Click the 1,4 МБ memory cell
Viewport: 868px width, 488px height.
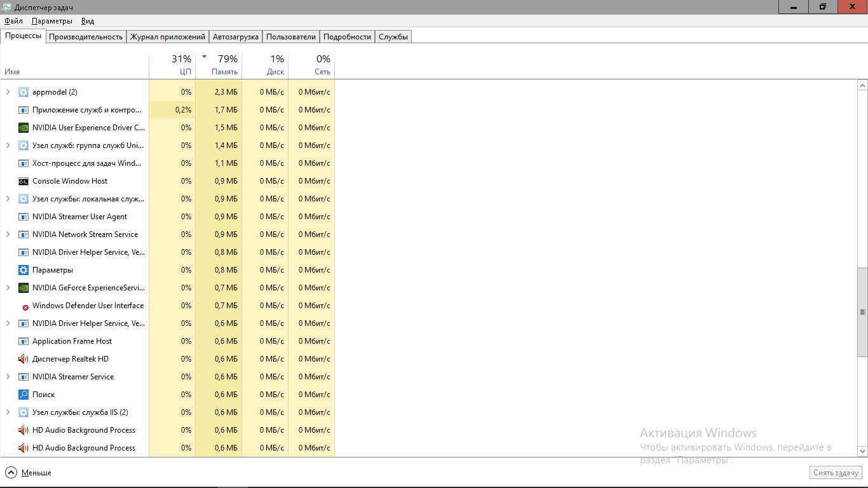coord(219,146)
